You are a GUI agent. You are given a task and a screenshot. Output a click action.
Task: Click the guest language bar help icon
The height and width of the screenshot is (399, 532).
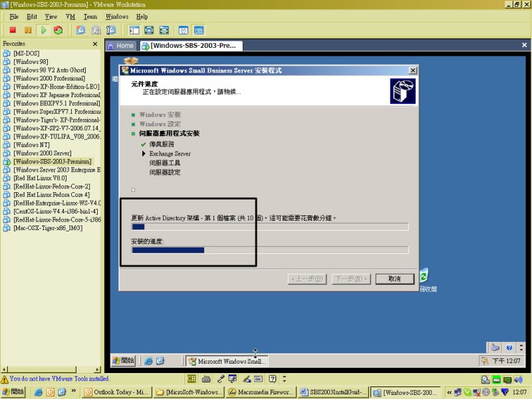509,347
